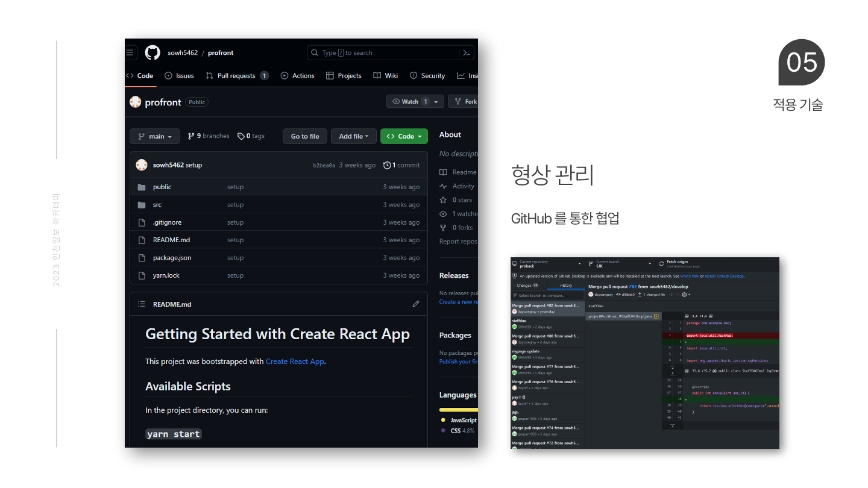Open the Create React App link
This screenshot has width=868, height=488.
click(295, 361)
